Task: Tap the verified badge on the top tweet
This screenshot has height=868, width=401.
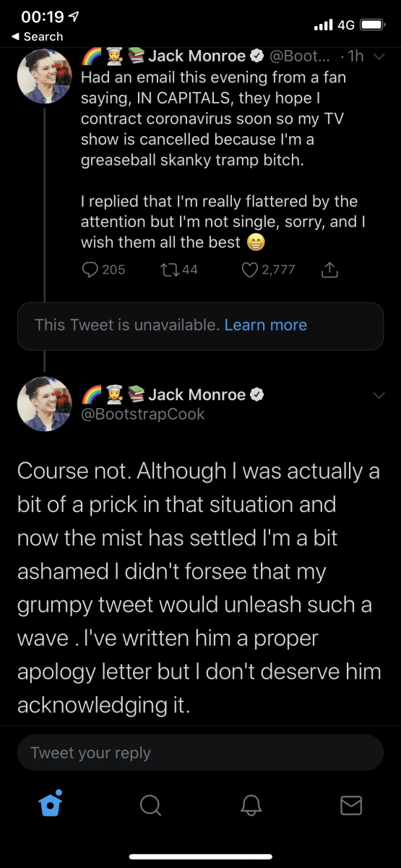Action: (256, 56)
